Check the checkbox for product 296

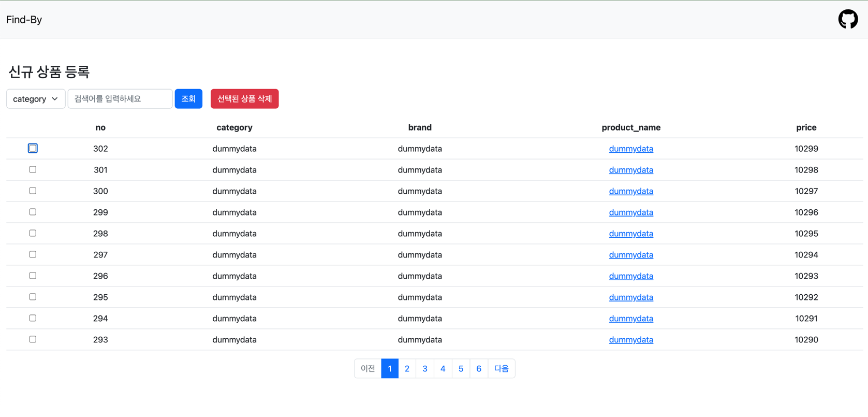click(x=33, y=276)
